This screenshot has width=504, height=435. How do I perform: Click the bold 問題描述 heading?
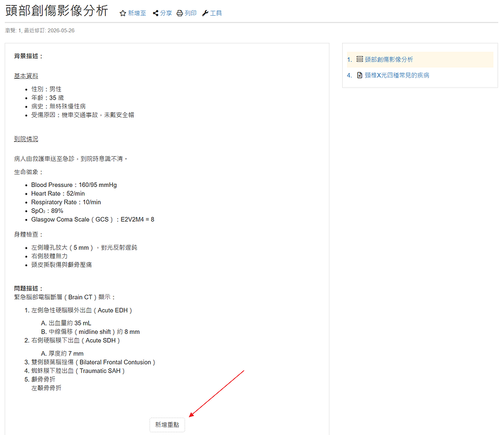pyautogui.click(x=28, y=288)
